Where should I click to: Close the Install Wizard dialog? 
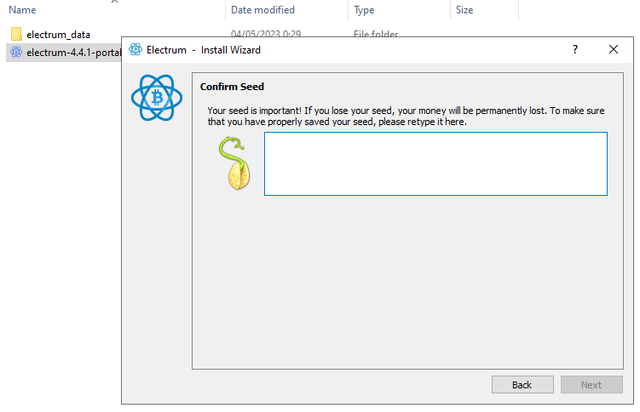(x=613, y=49)
